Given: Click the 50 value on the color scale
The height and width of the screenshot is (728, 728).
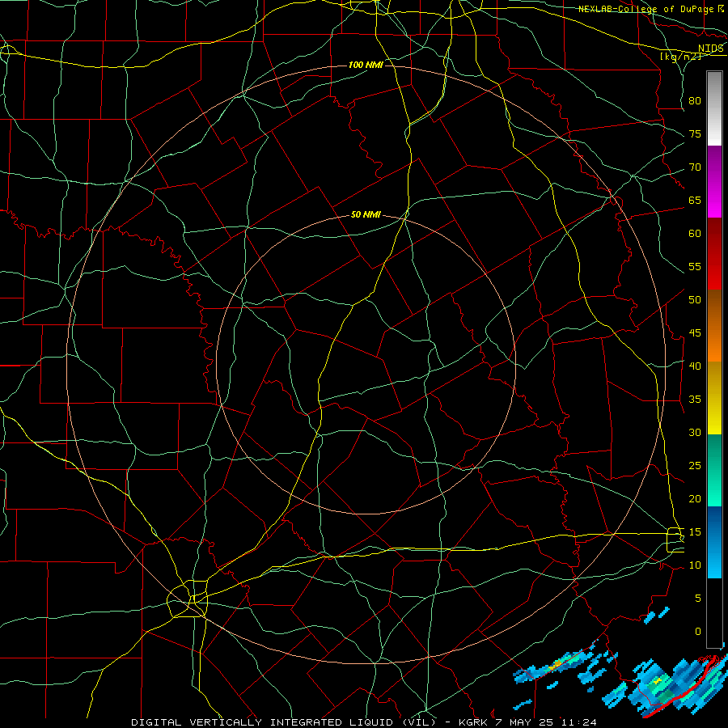Looking at the screenshot, I should [695, 300].
